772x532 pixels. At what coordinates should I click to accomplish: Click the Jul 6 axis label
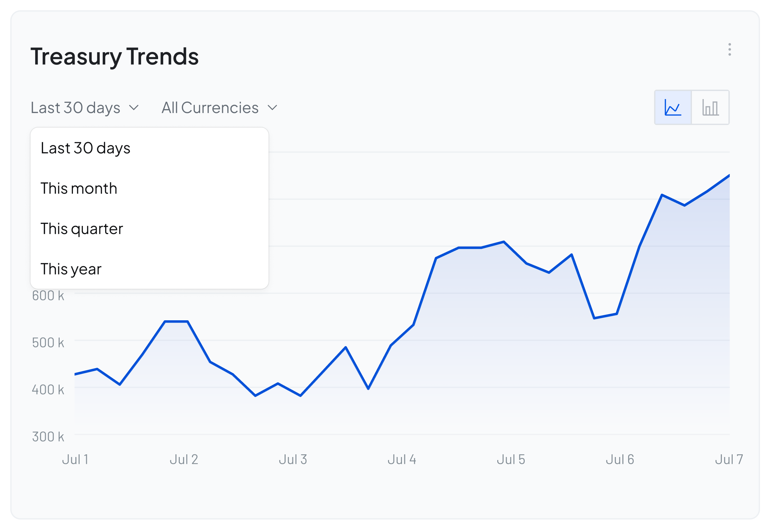point(620,459)
